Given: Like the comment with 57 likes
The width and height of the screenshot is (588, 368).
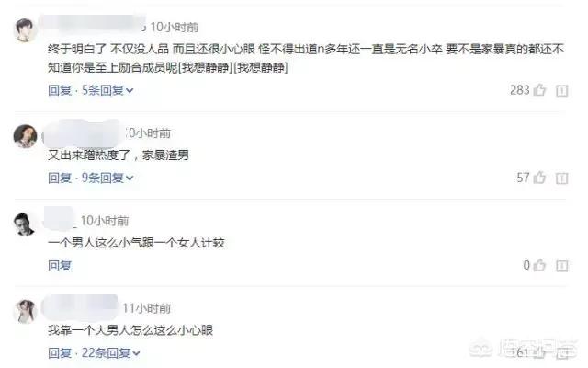Looking at the screenshot, I should [539, 178].
